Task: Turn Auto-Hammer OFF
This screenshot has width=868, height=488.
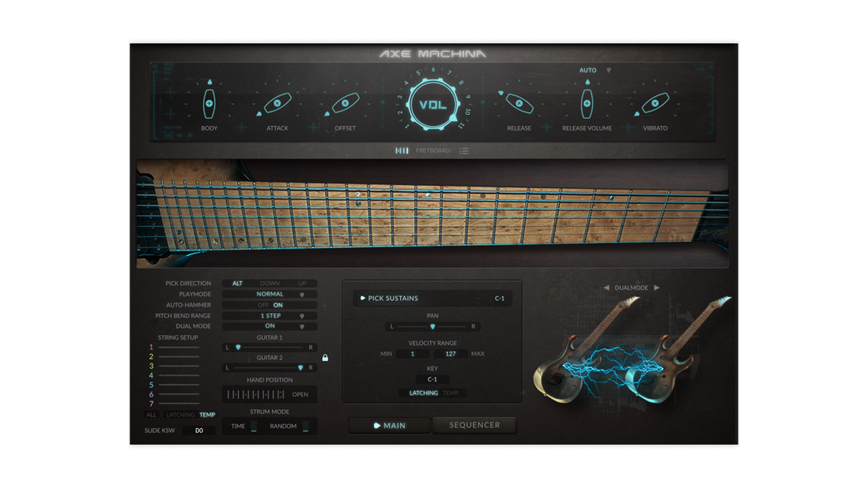Action: click(x=263, y=305)
